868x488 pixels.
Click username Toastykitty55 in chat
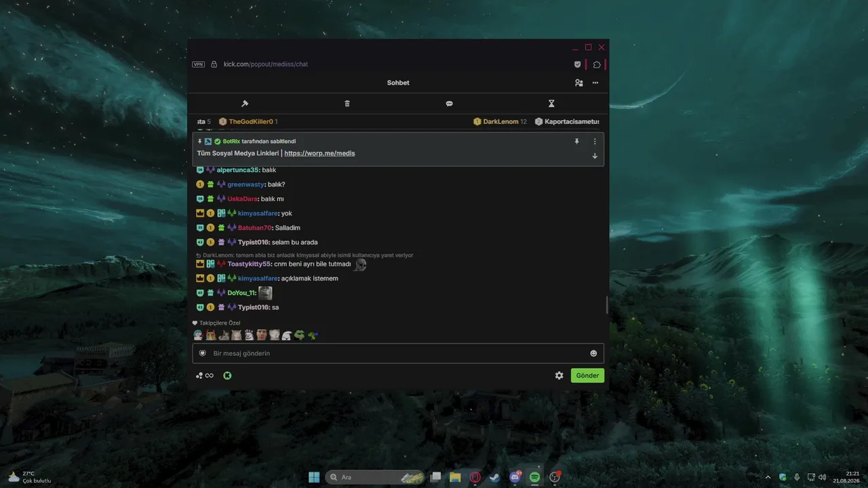[x=249, y=264]
